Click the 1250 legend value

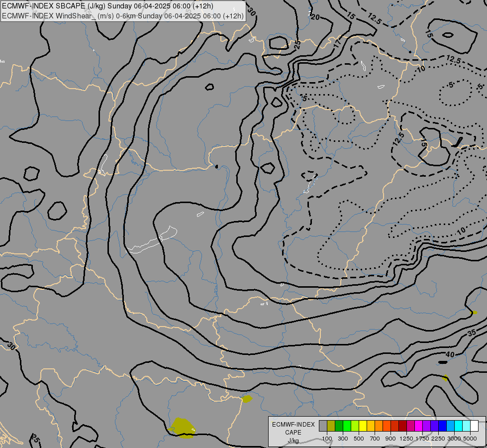(x=406, y=439)
